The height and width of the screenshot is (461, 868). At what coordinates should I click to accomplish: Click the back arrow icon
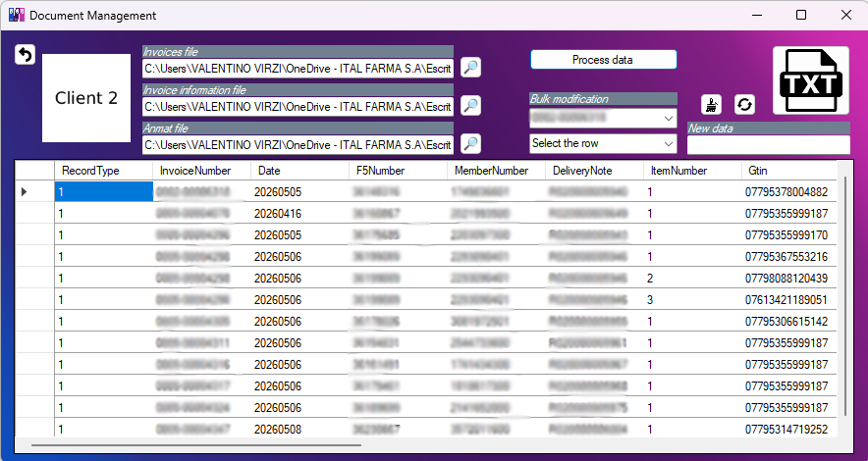coord(25,54)
